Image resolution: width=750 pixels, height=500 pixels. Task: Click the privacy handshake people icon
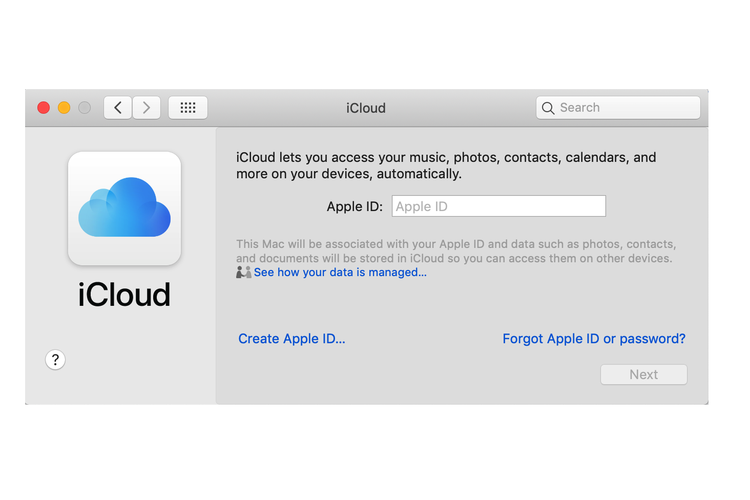pyautogui.click(x=243, y=272)
